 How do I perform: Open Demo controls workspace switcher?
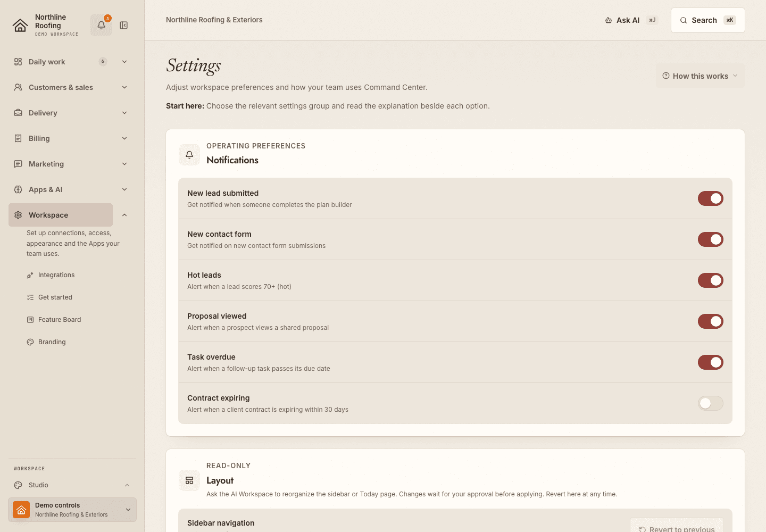72,510
